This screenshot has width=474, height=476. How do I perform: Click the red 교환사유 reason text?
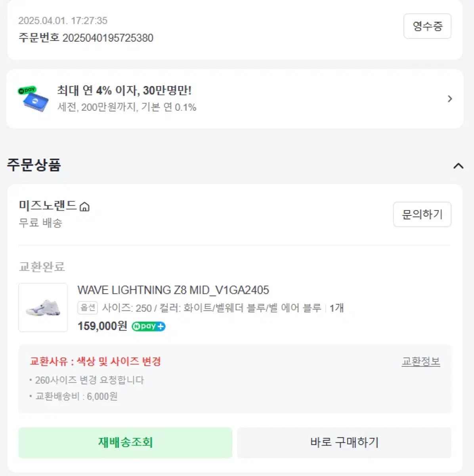point(95,361)
